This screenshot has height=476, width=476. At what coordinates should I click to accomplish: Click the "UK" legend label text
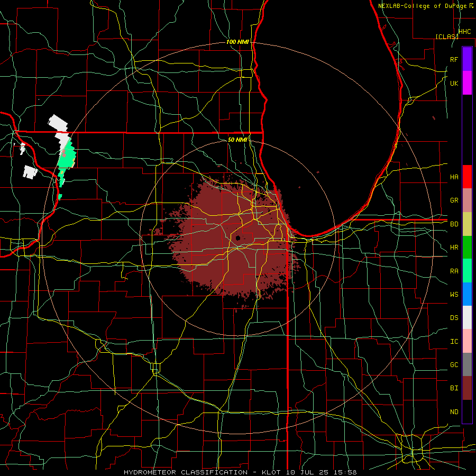point(454,83)
